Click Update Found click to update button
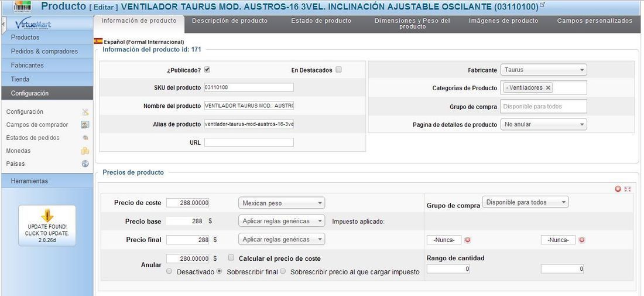644x296 pixels. pos(47,225)
